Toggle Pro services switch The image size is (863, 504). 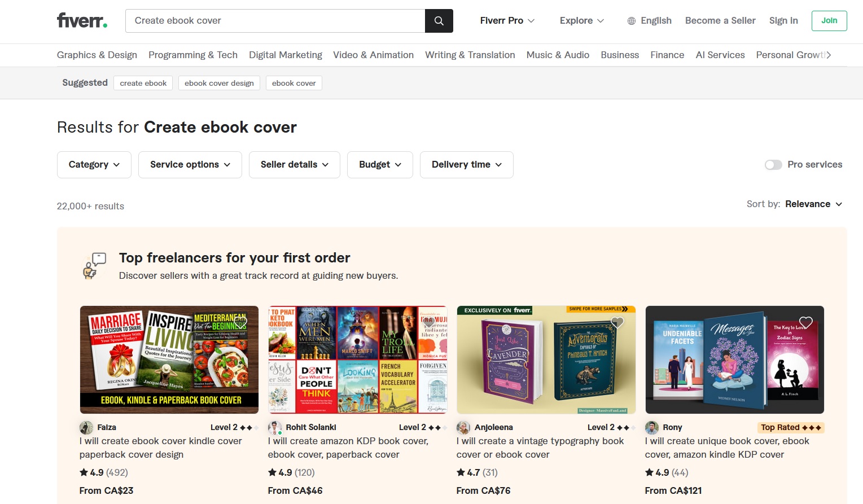point(773,165)
